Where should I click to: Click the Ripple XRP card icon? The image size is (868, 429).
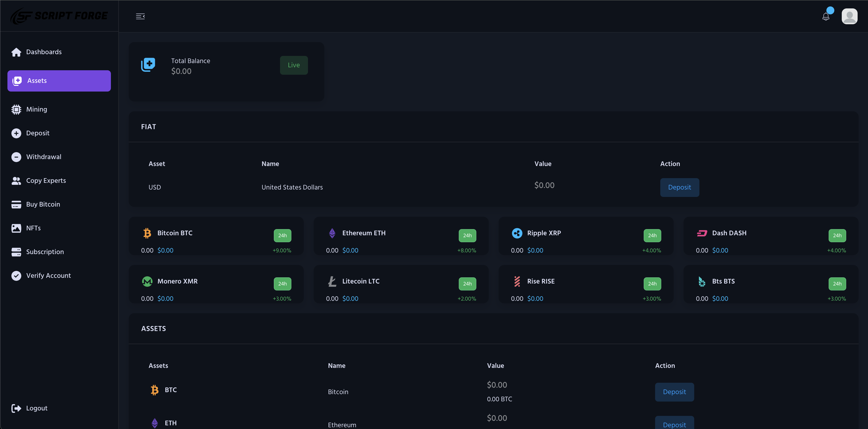click(517, 233)
